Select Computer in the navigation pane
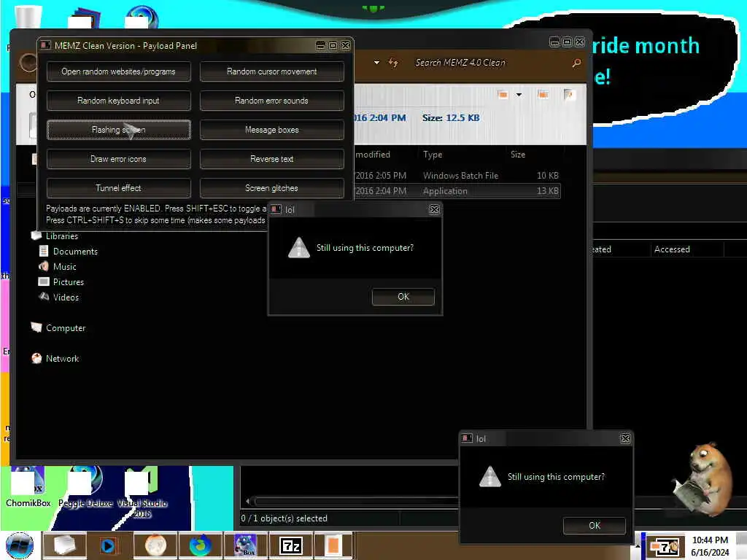The width and height of the screenshot is (747, 560). [65, 328]
